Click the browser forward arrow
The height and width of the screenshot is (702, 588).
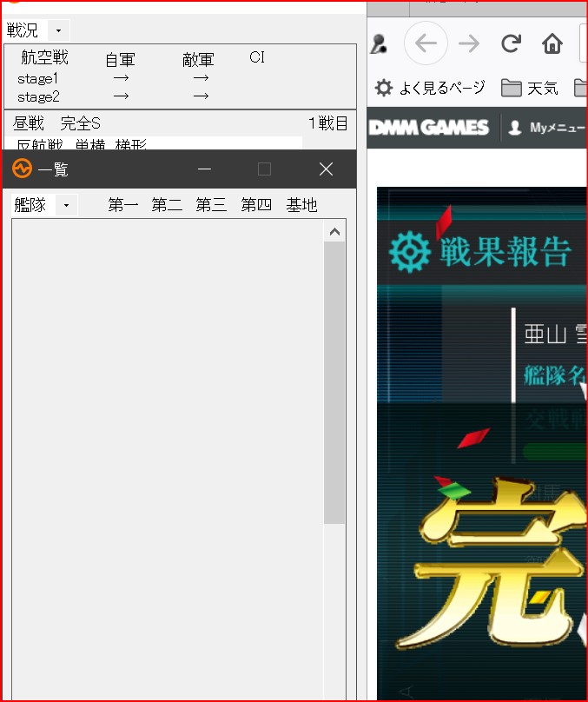click(x=469, y=43)
